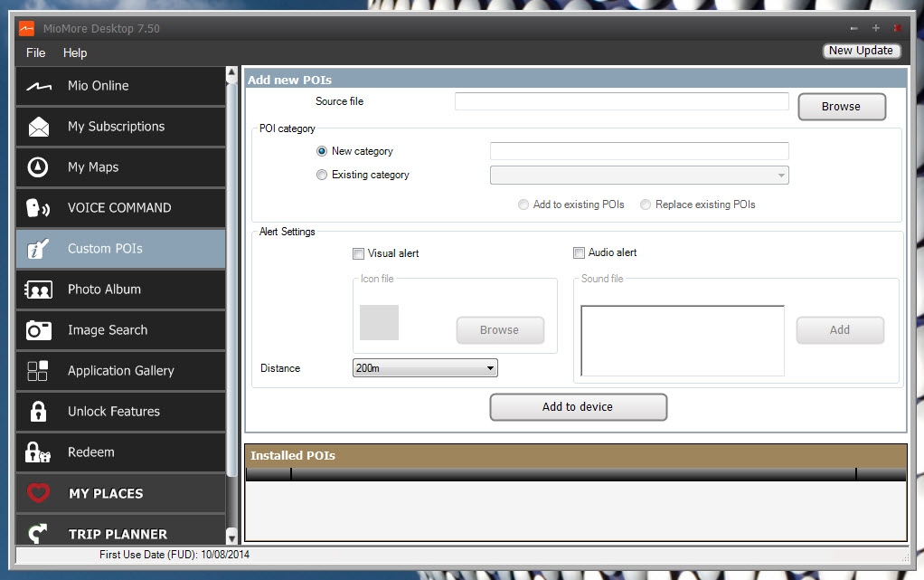Click the Add new POIs header

(576, 80)
